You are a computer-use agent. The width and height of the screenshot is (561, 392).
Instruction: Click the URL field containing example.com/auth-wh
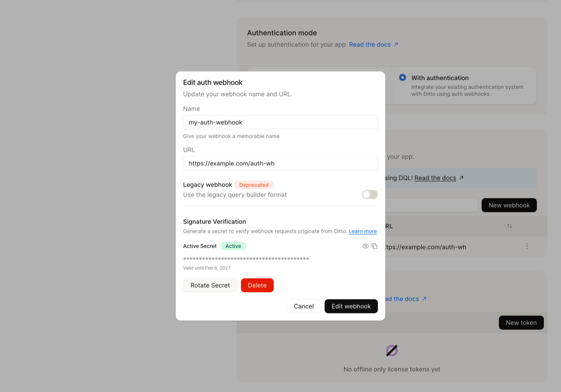coord(280,163)
